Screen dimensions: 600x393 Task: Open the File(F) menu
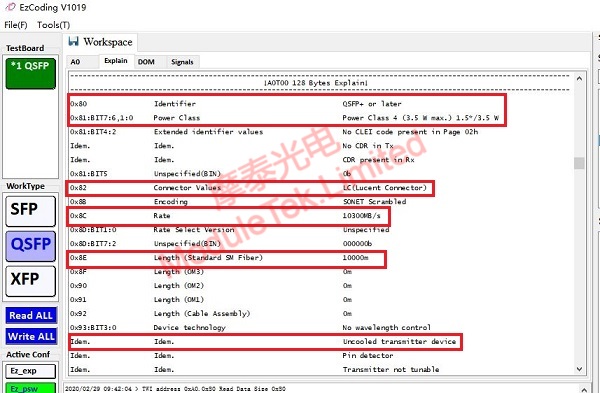(16, 25)
